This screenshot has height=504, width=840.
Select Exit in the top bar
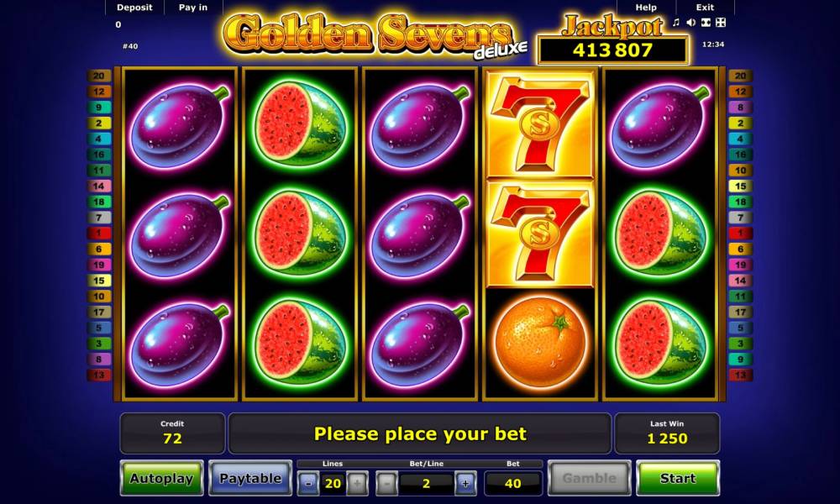705,8
